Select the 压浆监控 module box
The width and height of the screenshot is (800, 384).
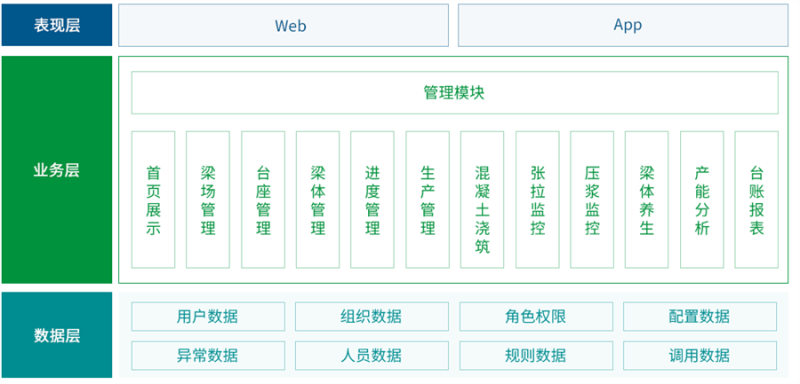click(592, 199)
